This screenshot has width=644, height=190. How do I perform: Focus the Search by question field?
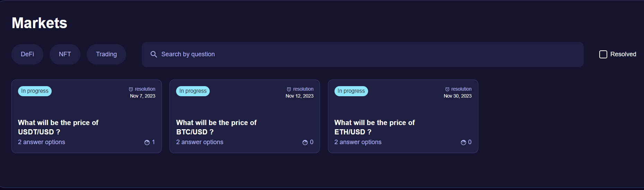(x=363, y=55)
